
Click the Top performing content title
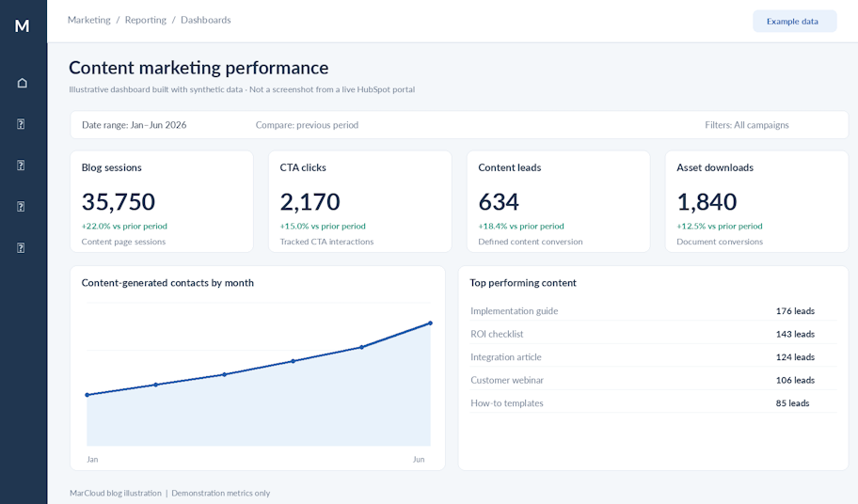(x=522, y=283)
